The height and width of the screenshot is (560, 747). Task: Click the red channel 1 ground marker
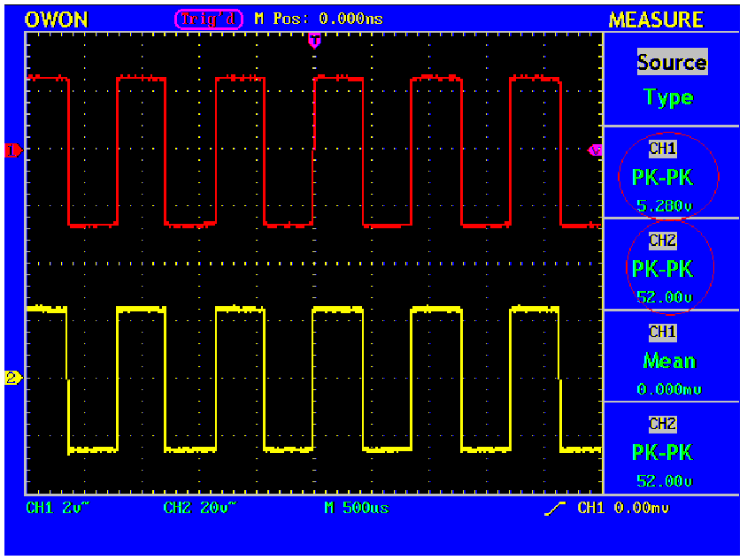(13, 150)
